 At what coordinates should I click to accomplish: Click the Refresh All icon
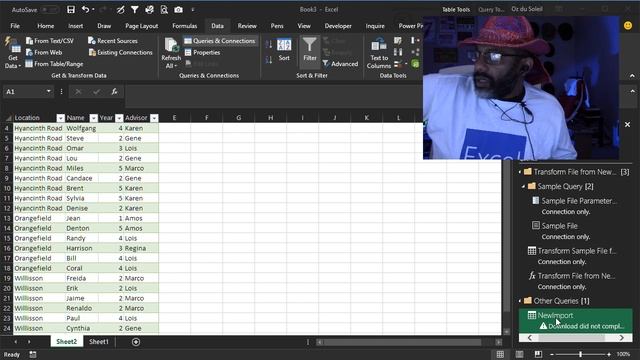(x=171, y=45)
